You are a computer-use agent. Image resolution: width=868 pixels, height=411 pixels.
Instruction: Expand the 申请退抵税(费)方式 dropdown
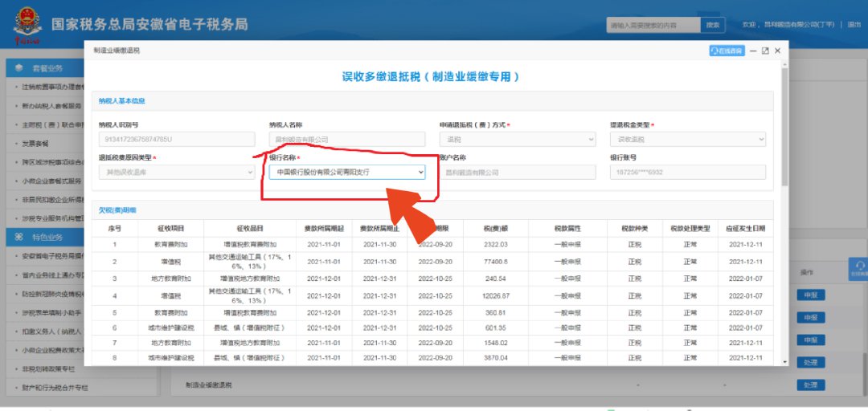click(x=518, y=140)
